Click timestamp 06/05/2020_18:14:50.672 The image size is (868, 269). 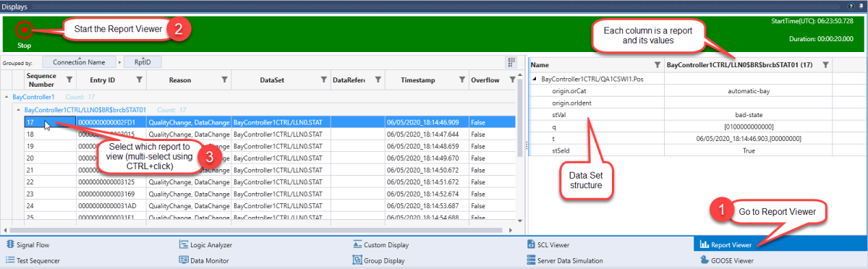(x=422, y=170)
